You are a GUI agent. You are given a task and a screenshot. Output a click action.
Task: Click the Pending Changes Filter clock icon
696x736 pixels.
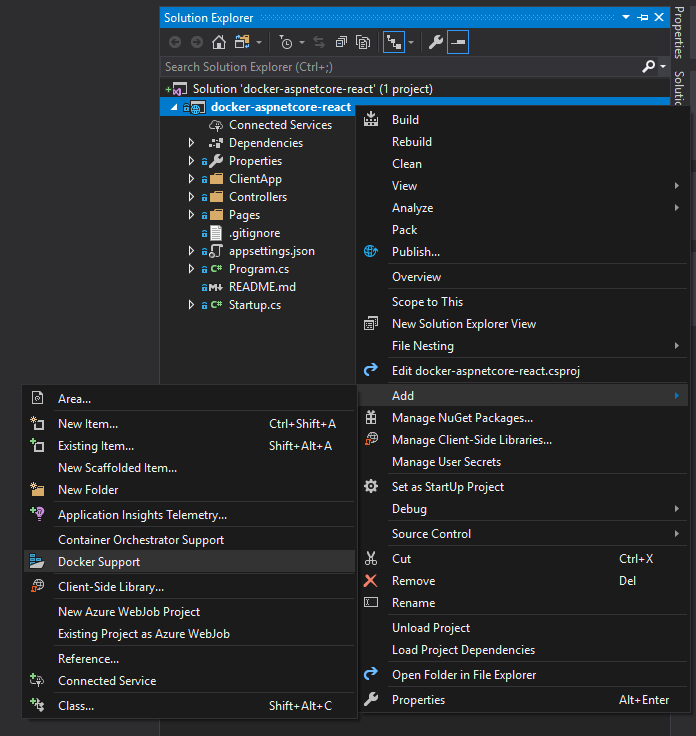pos(286,42)
